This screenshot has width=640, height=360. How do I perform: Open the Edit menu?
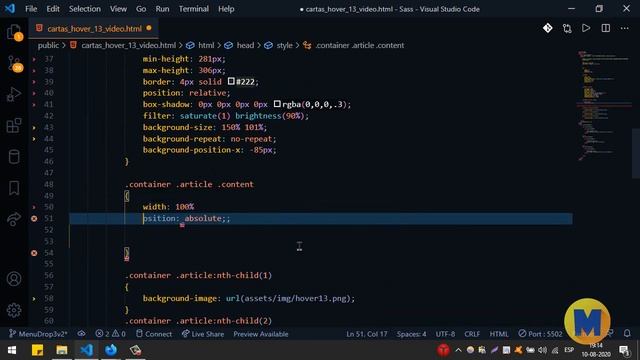pos(53,9)
